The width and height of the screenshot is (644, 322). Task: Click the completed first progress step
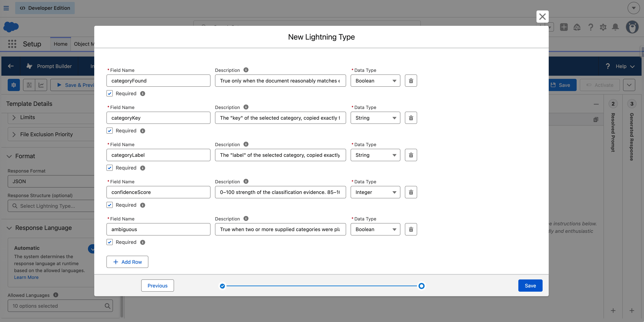[x=222, y=286]
